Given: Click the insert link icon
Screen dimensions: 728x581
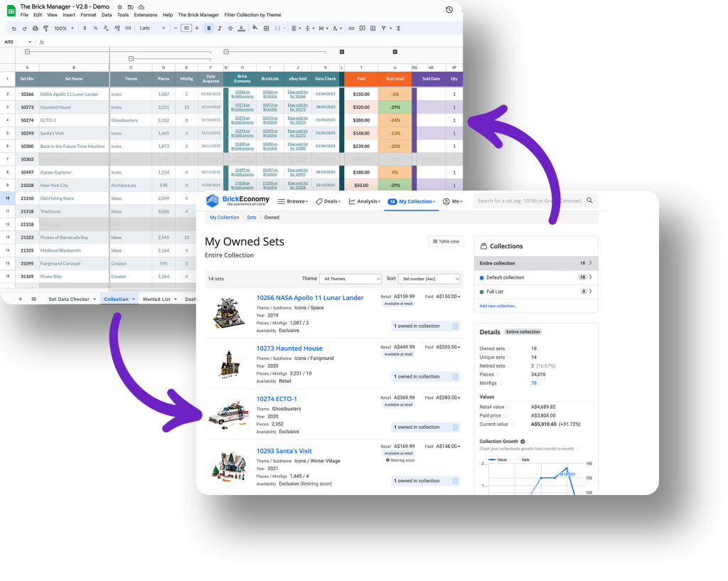Looking at the screenshot, I should point(351,28).
